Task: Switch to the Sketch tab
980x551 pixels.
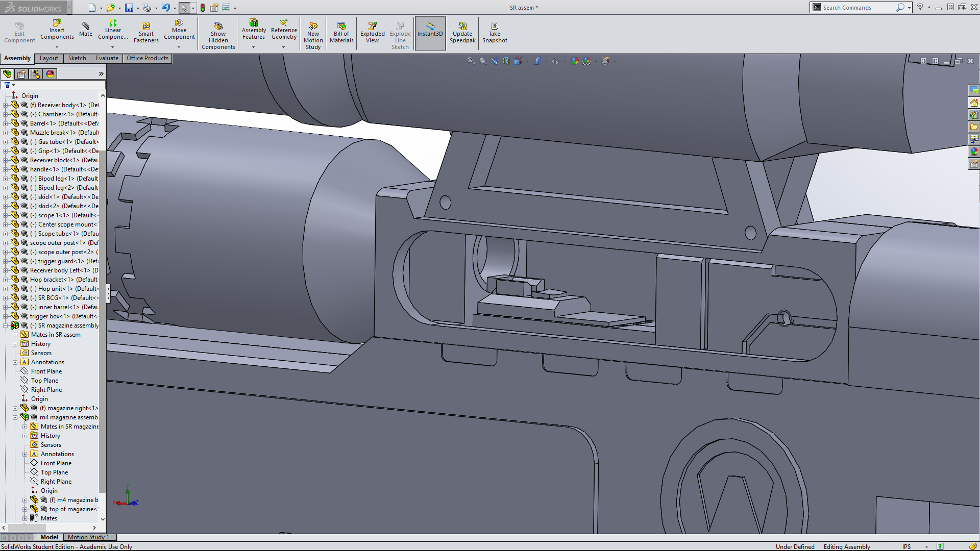Action: [x=77, y=58]
